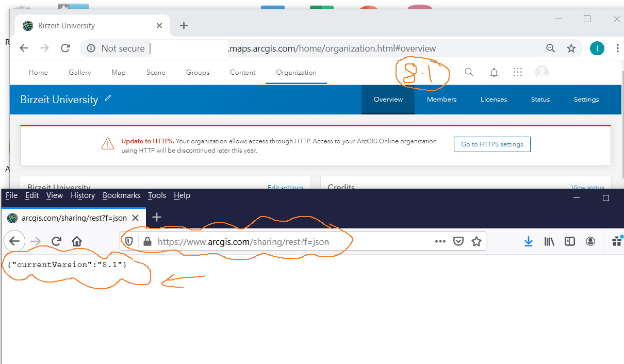Click the currentVersion JSON text
Screen dimensions: 624x364
[x=67, y=264]
